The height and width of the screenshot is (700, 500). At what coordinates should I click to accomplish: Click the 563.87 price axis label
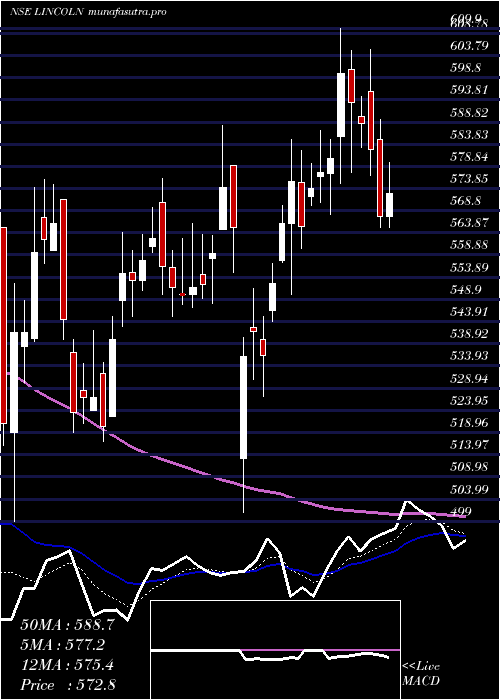(x=469, y=222)
